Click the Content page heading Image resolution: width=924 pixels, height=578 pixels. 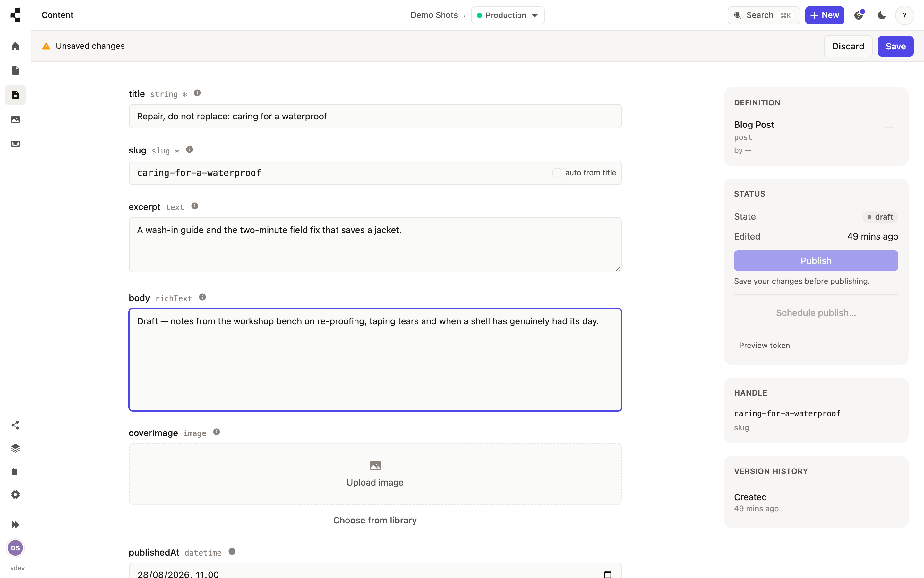57,15
